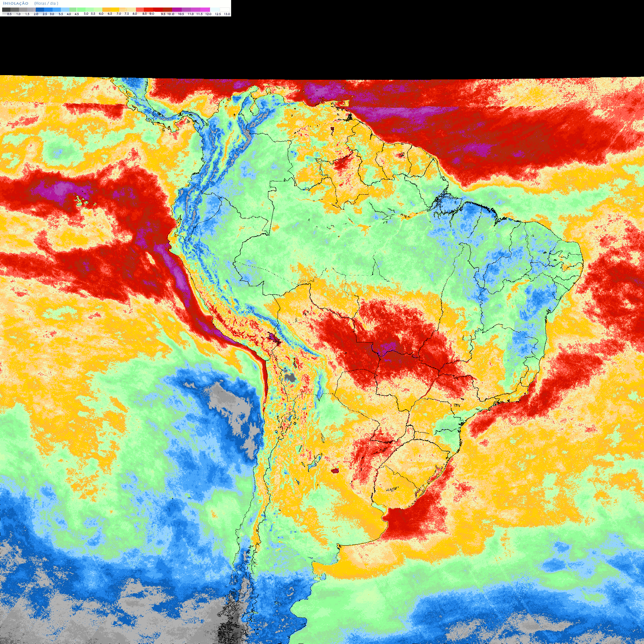This screenshot has height=644, width=644.
Task: Select the dark blue swatch ending at 2.5
Action: click(40, 10)
